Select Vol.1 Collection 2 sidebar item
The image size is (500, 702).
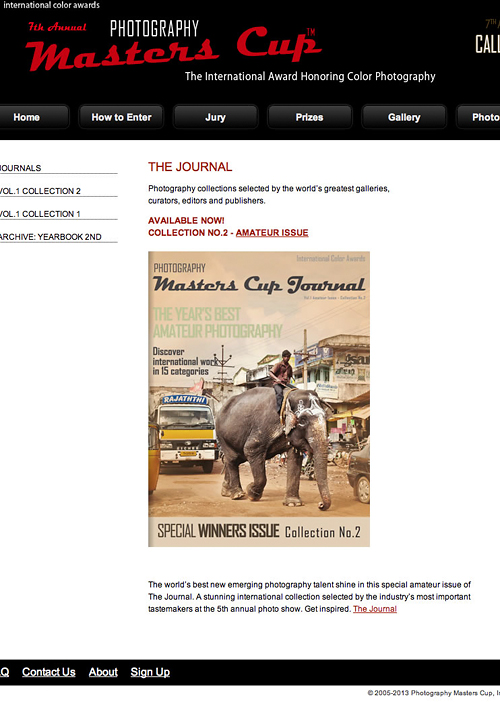tap(40, 191)
